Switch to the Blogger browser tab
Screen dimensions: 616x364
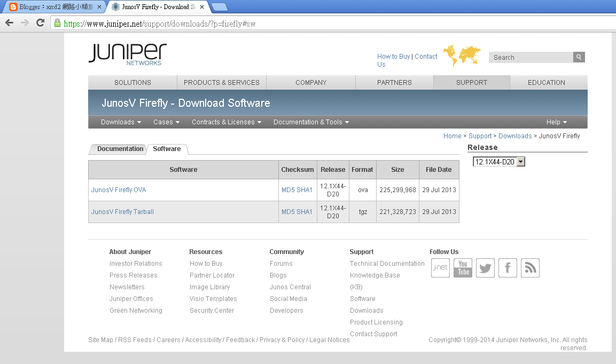point(53,7)
